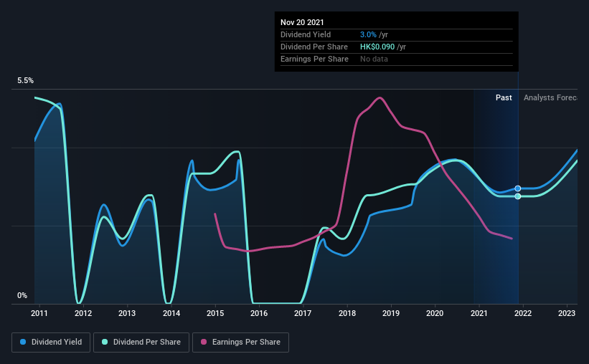589x364 pixels.
Task: Toggle the Earnings Per Share series
Action: 240,343
